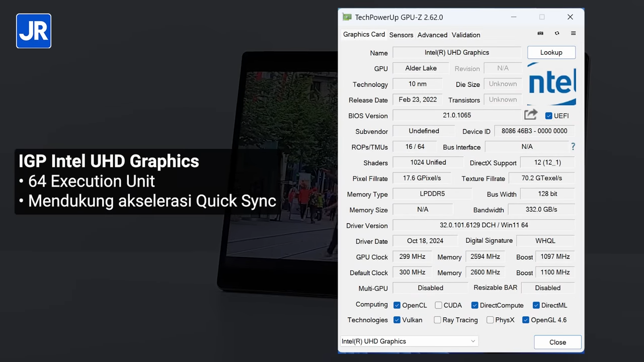
Task: Click the Texture Fillrate value 70.2 GTexel/s
Action: (x=542, y=178)
